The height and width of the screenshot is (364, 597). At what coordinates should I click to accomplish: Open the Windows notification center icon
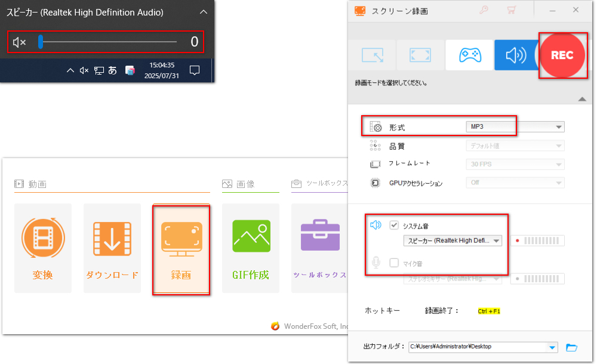[194, 70]
